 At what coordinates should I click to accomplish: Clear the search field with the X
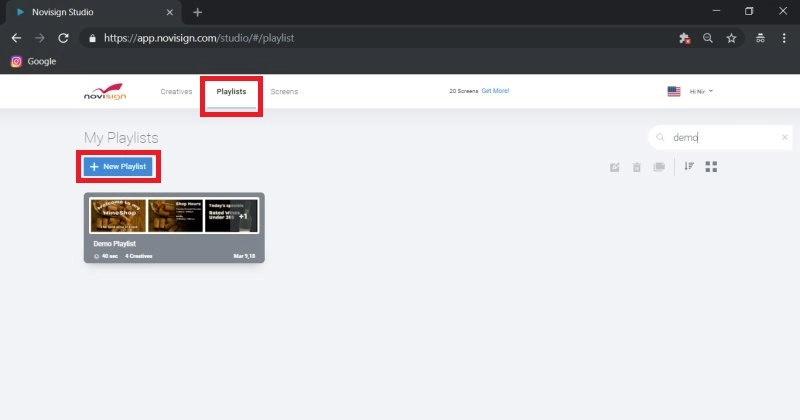[x=785, y=137]
